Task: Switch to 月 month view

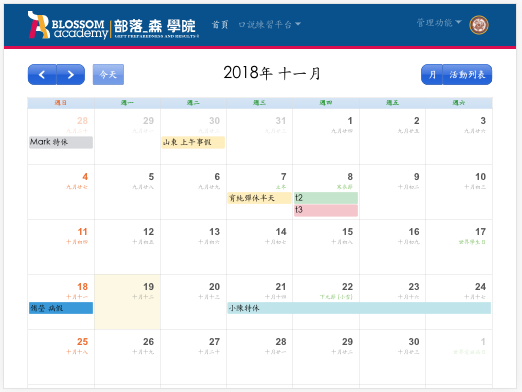Action: click(x=432, y=74)
